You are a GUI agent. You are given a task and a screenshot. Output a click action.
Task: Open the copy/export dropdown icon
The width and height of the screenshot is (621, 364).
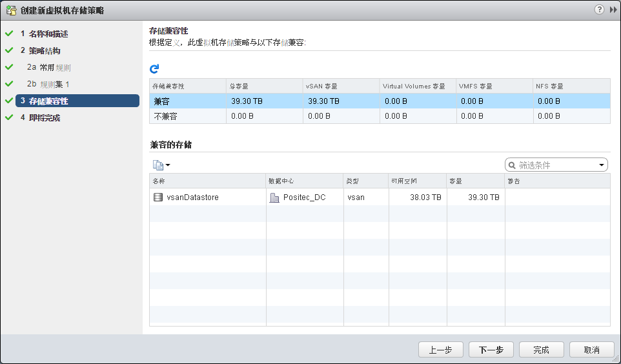coord(161,165)
